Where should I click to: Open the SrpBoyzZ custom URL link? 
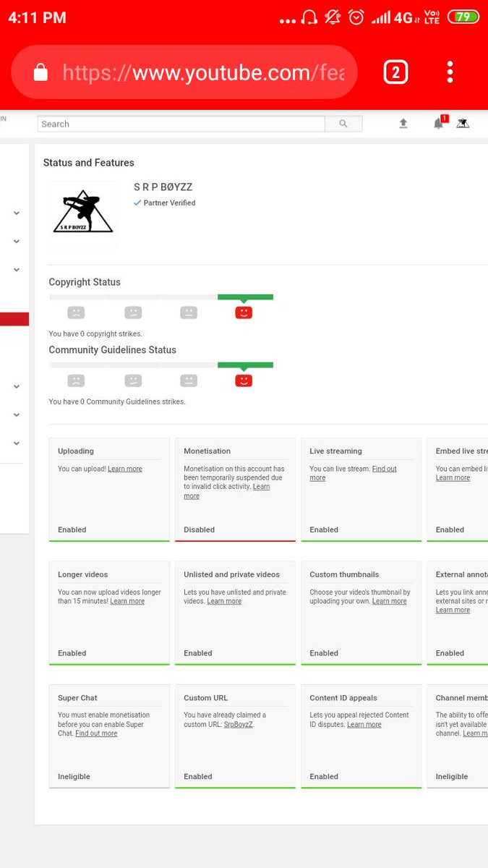(239, 724)
